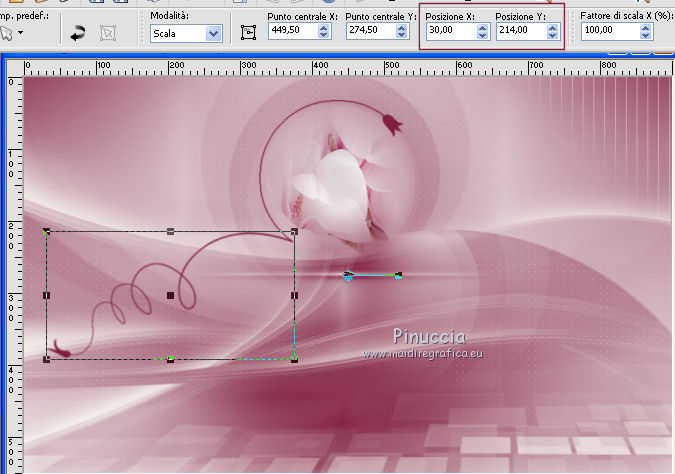This screenshot has width=675, height=474.
Task: Click the 400 mark on horizontal ruler
Action: tap(320, 65)
